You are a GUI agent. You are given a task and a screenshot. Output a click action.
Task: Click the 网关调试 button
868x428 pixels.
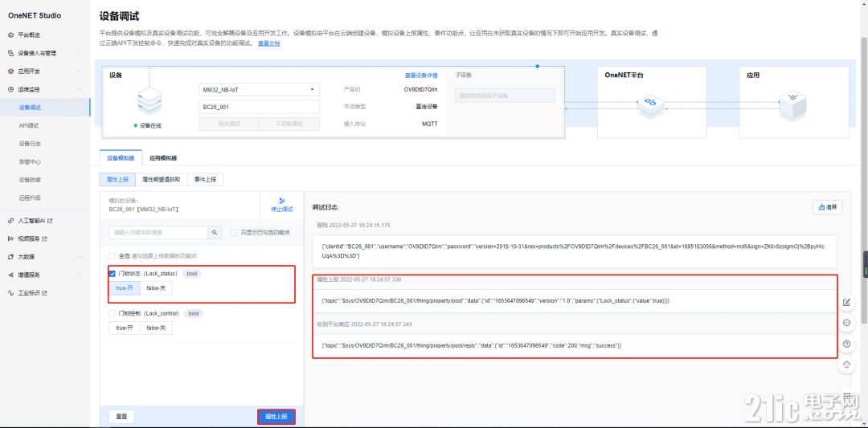click(x=228, y=124)
